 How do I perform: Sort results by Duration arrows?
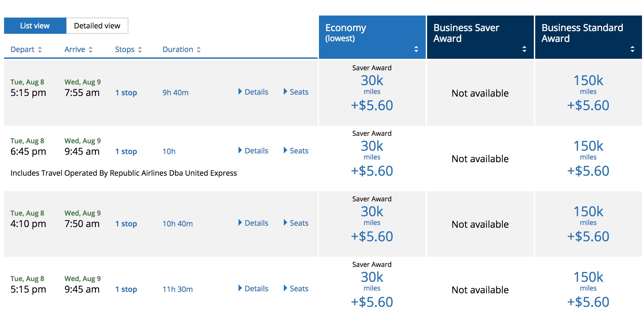pos(198,50)
